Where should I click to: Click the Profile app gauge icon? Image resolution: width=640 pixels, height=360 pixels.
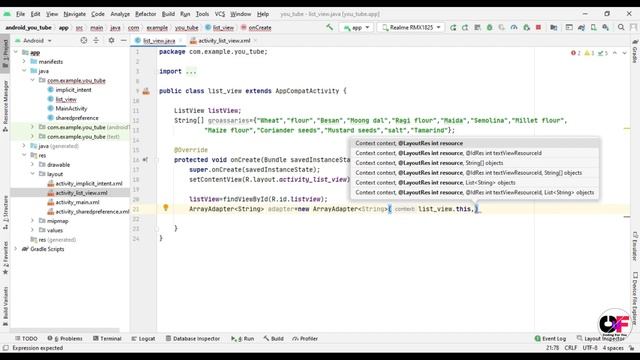514,27
